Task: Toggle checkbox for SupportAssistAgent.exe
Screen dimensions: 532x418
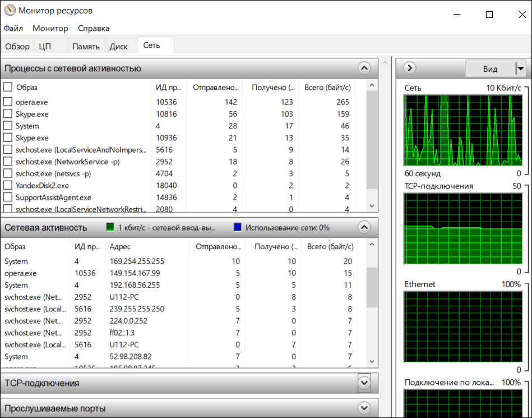Action: (x=8, y=197)
